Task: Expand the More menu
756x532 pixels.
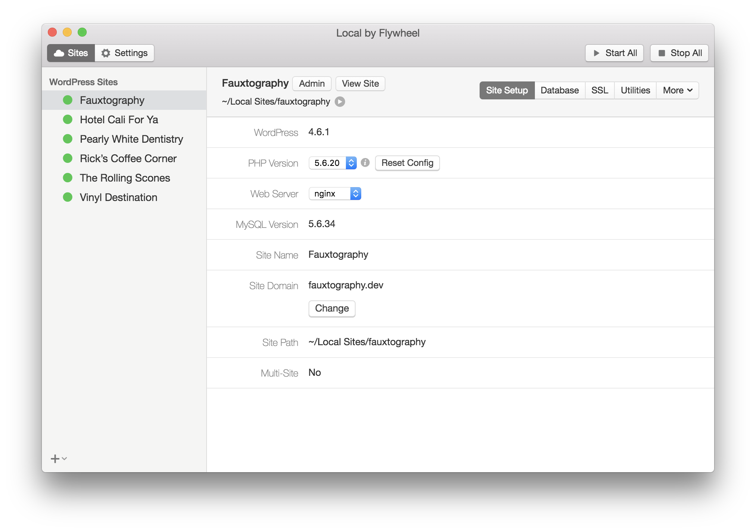Action: 677,90
